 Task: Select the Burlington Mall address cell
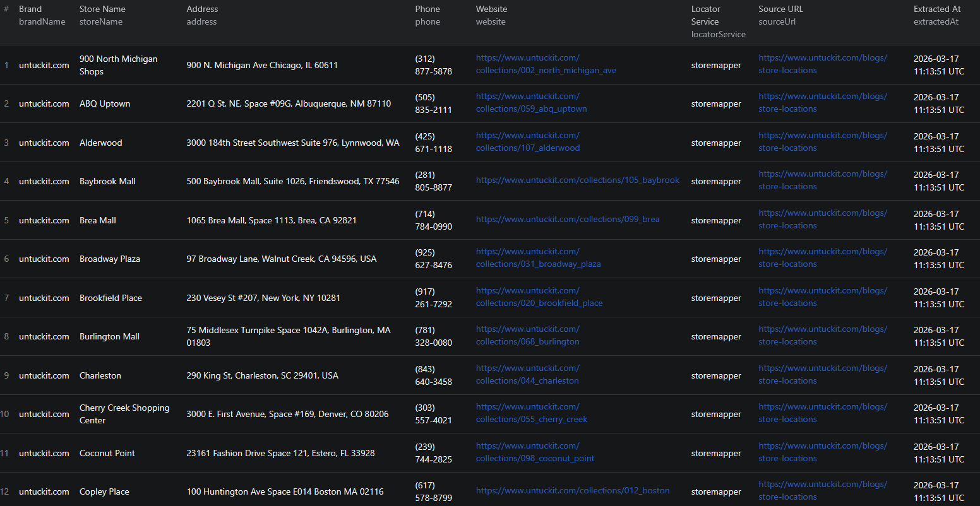289,336
